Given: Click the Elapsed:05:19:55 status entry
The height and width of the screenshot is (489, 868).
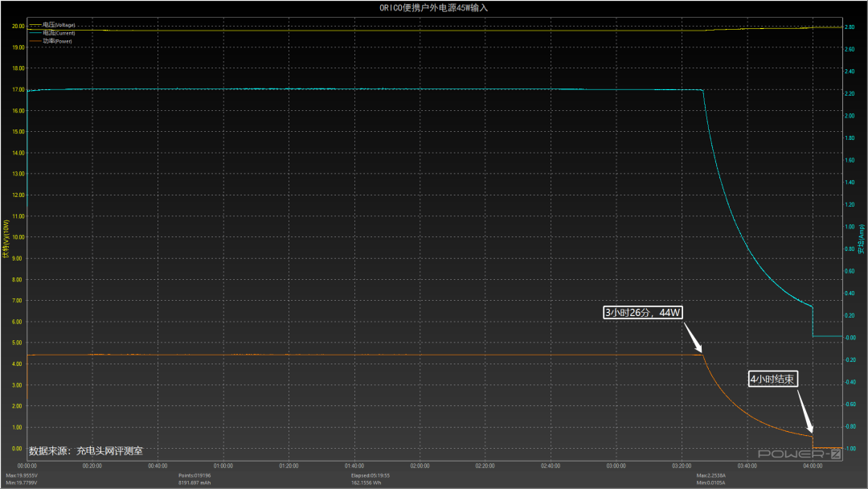Looking at the screenshot, I should 370,475.
